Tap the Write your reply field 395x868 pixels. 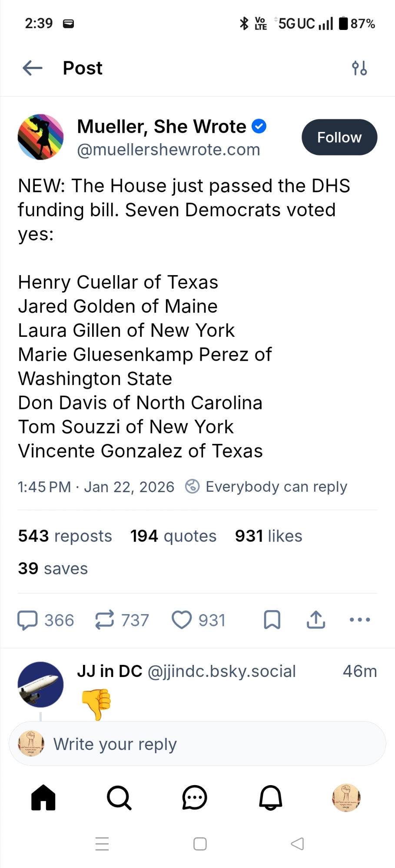197,744
